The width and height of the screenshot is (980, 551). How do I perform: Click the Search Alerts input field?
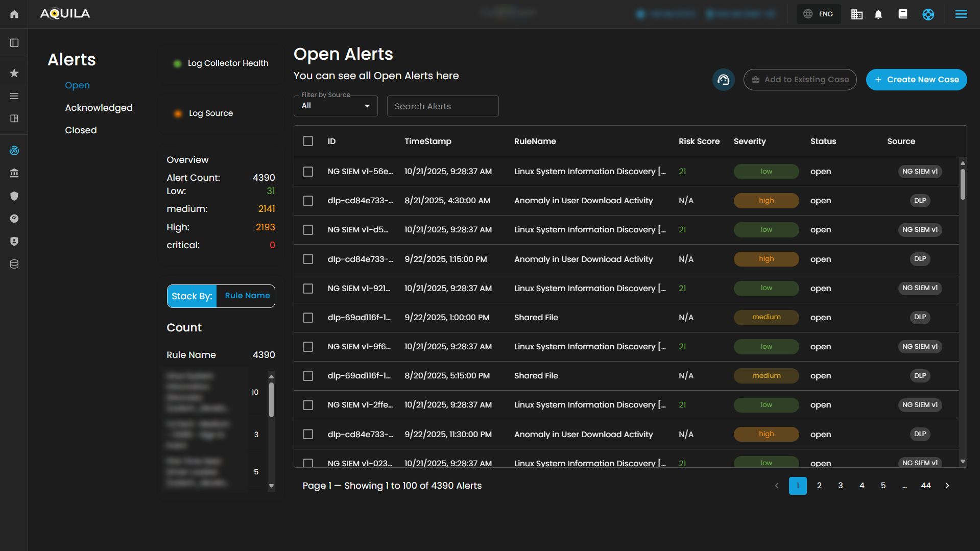point(442,106)
